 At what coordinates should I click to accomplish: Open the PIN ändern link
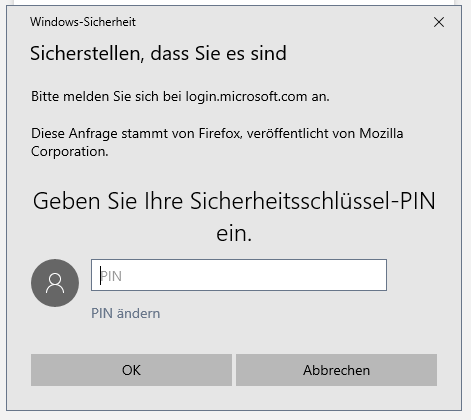pos(125,313)
